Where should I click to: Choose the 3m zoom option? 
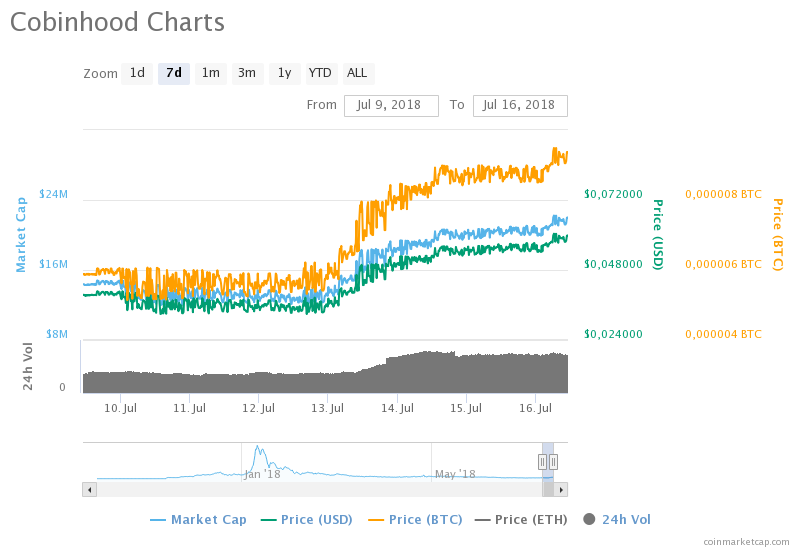(247, 73)
